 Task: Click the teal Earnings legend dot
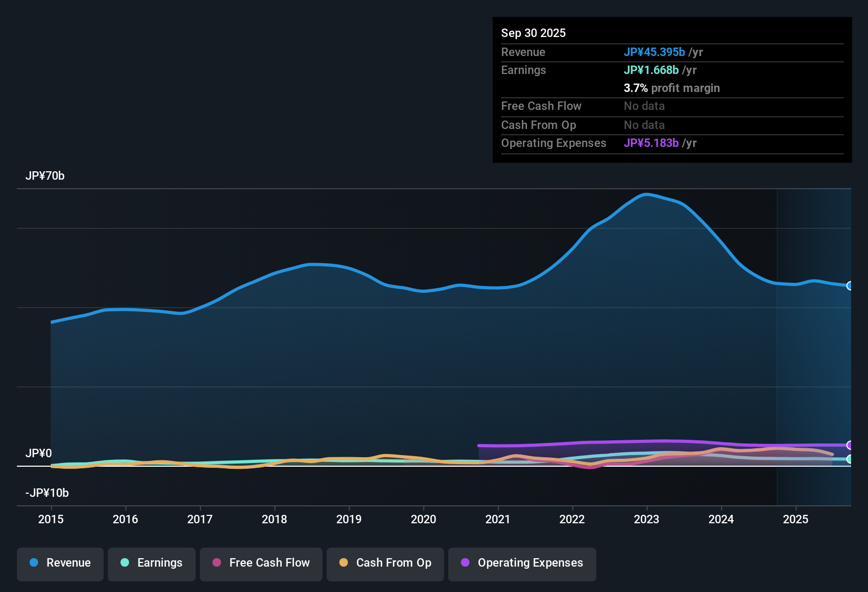point(125,563)
